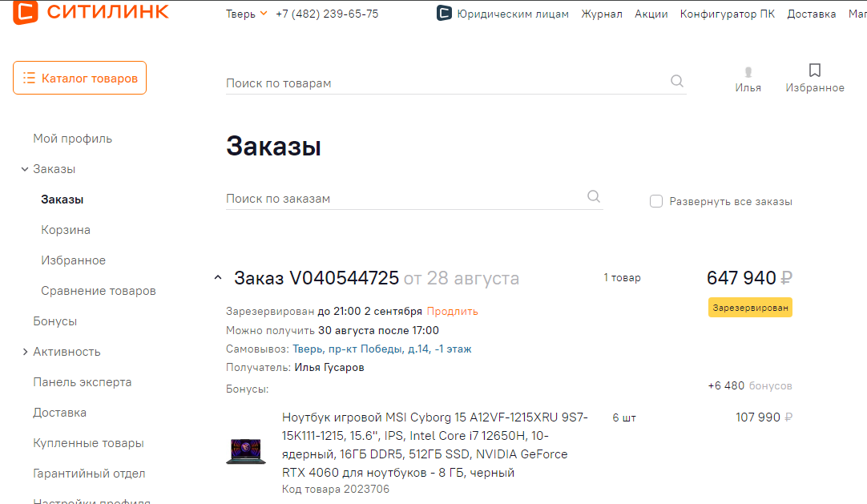Open Сравнение товаров in sidebar
The height and width of the screenshot is (504, 867).
(x=99, y=291)
